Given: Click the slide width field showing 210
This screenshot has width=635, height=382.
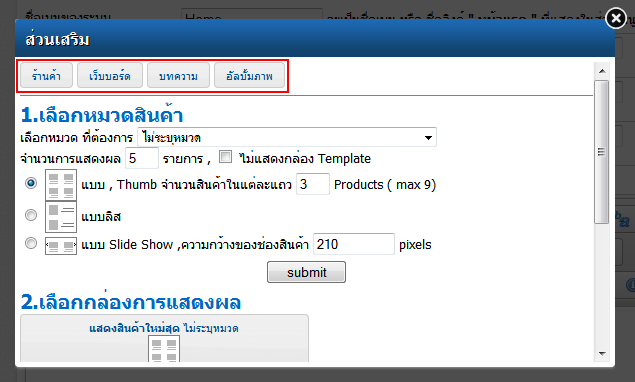Looking at the screenshot, I should [354, 244].
